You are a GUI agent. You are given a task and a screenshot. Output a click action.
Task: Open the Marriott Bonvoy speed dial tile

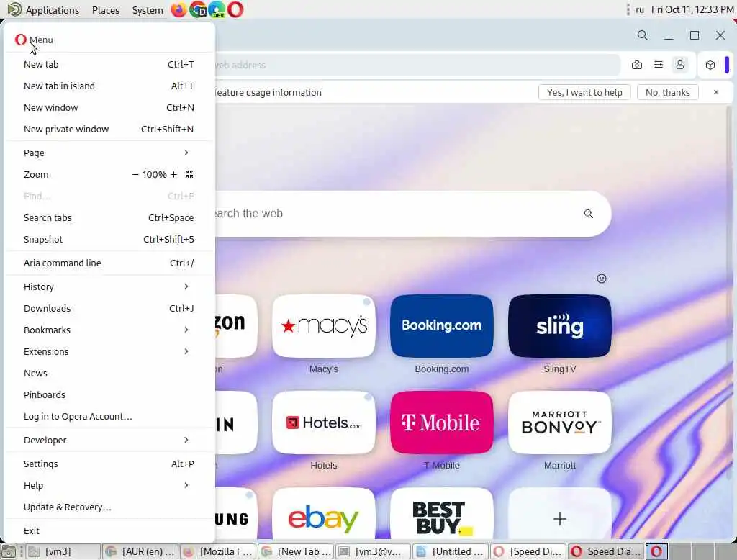pyautogui.click(x=560, y=423)
